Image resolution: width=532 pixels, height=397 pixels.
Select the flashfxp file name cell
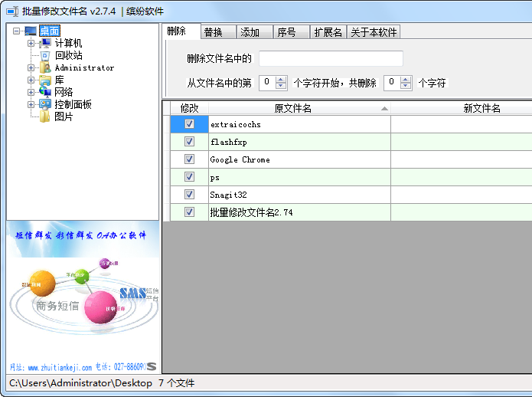click(x=299, y=142)
